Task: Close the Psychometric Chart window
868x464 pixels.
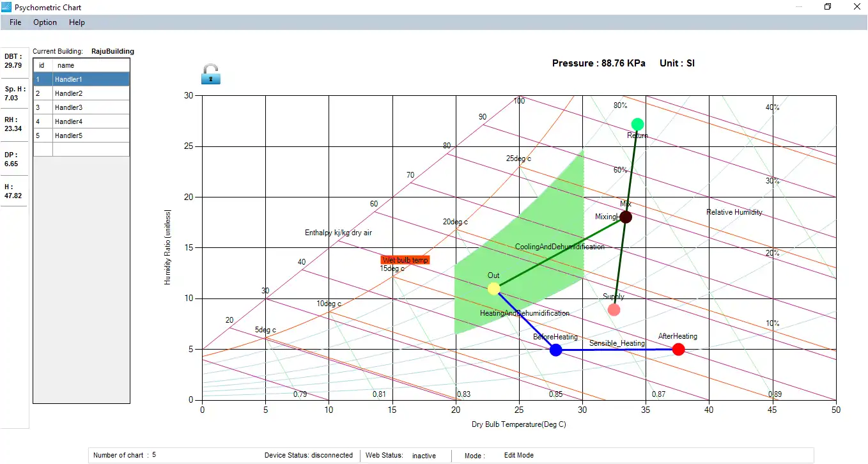Action: point(857,7)
